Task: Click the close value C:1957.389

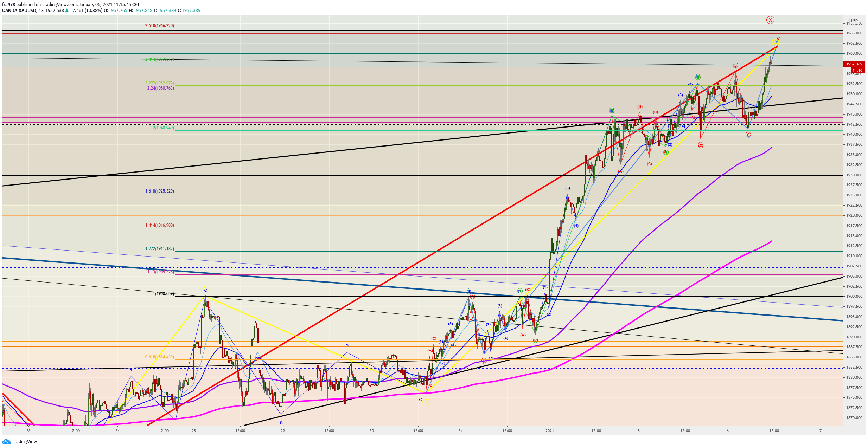Action: [x=189, y=11]
